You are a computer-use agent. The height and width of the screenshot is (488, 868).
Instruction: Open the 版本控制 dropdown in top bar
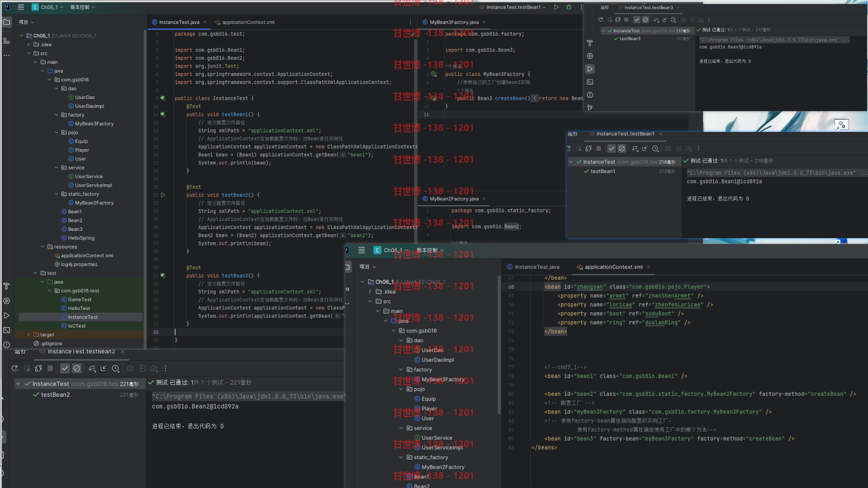[x=83, y=7]
